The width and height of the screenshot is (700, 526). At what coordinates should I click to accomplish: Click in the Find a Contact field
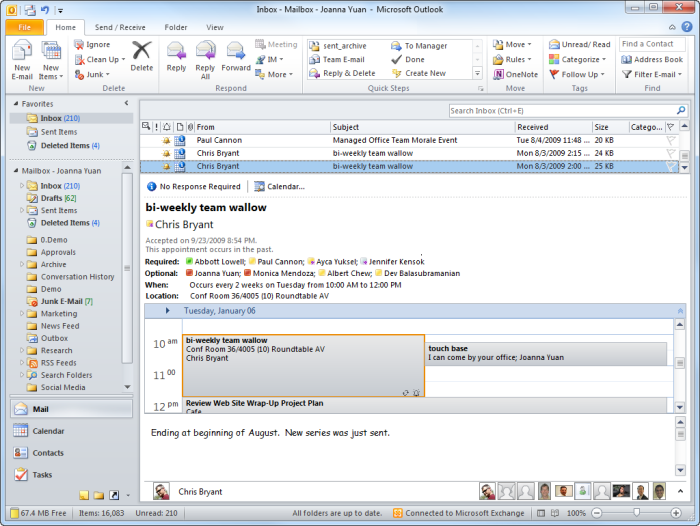pyautogui.click(x=652, y=44)
